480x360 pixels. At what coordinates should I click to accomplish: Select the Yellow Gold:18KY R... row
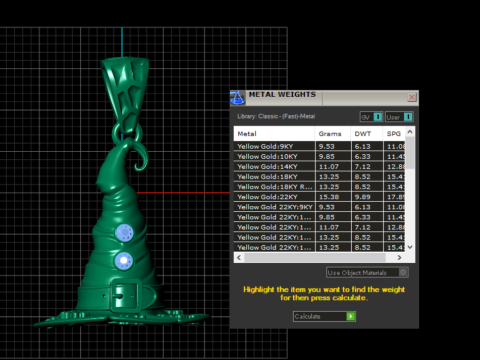(x=319, y=187)
